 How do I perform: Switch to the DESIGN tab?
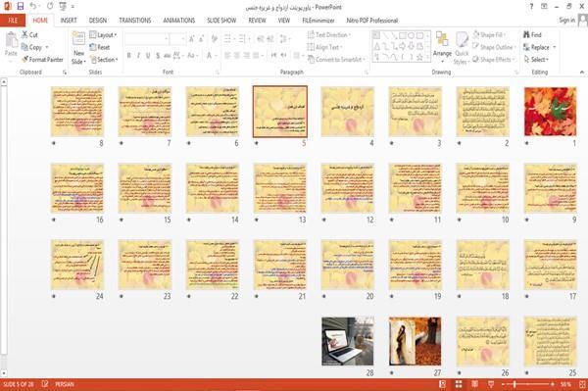98,21
